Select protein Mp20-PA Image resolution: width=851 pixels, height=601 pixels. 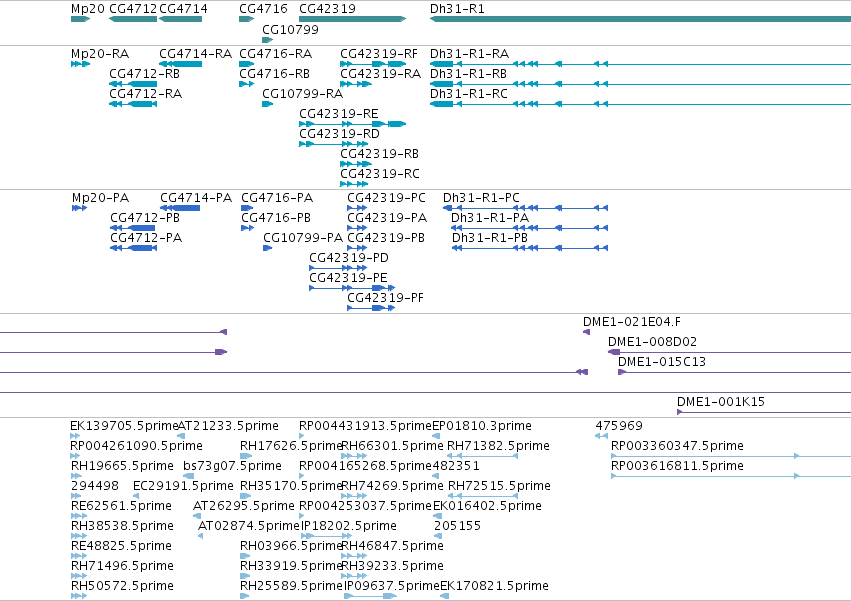coord(100,198)
